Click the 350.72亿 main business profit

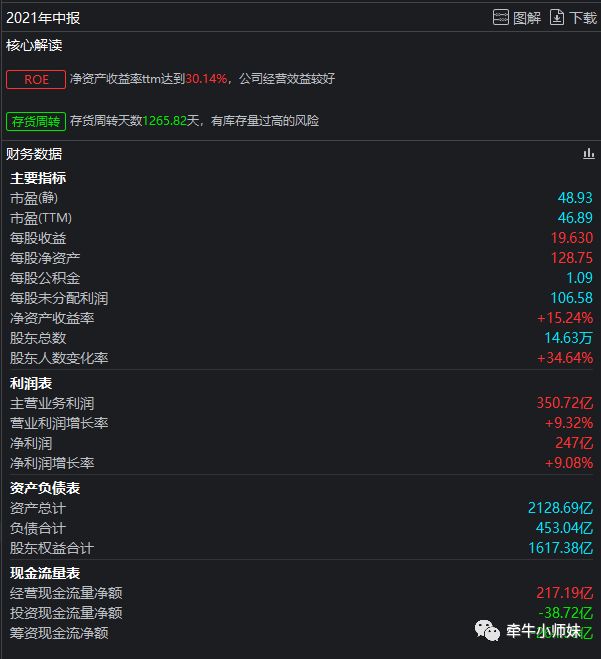point(564,403)
